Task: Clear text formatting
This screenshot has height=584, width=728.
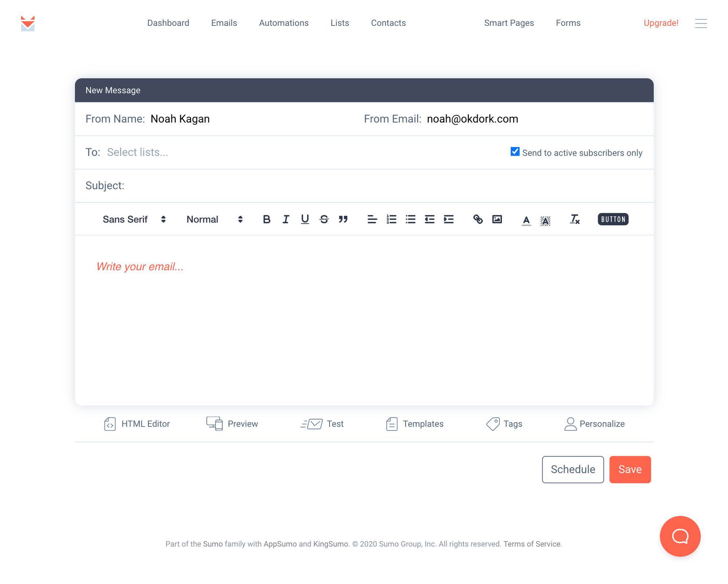Action: pos(575,219)
